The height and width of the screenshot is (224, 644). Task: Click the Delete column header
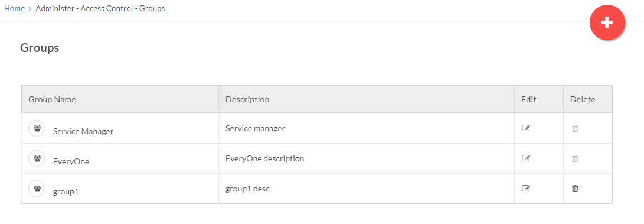pos(583,99)
